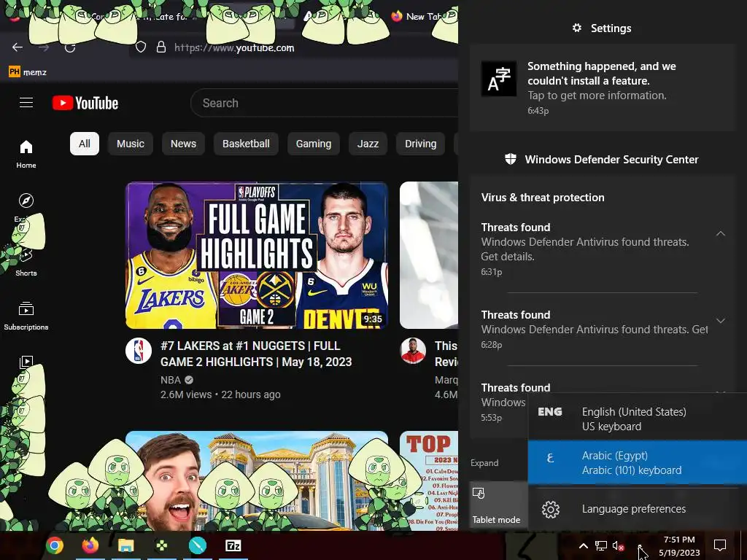Open 7-Zip from taskbar

233,545
